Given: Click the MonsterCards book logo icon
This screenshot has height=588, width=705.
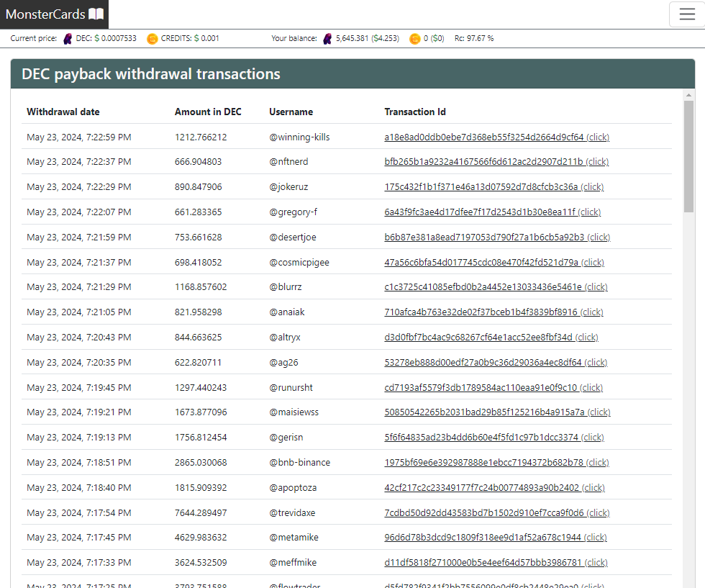Looking at the screenshot, I should pos(96,14).
